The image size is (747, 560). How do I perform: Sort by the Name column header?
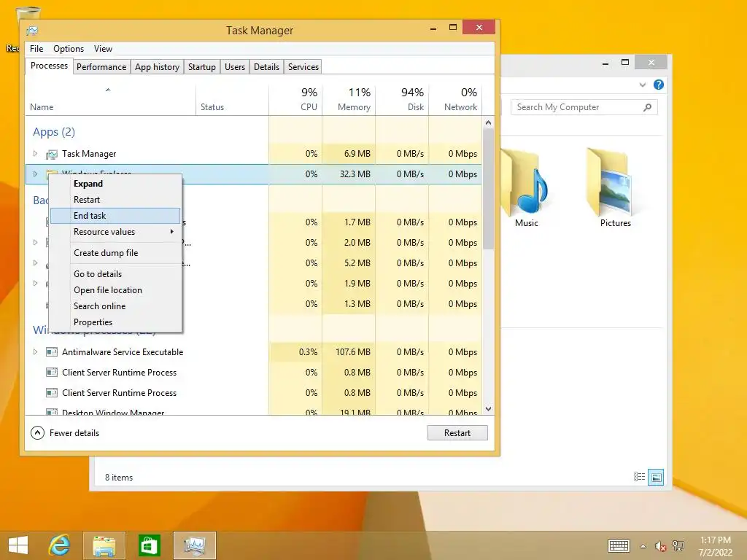pyautogui.click(x=110, y=101)
